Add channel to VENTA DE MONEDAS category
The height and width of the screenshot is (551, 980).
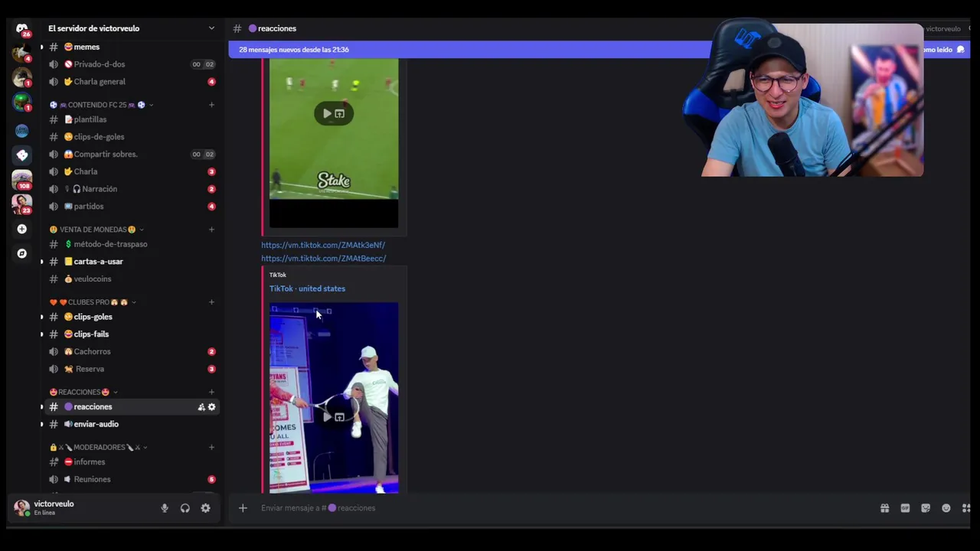tap(211, 230)
